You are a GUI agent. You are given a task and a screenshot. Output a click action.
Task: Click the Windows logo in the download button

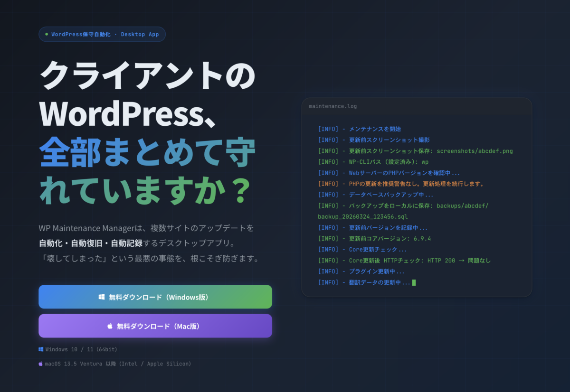point(102,297)
